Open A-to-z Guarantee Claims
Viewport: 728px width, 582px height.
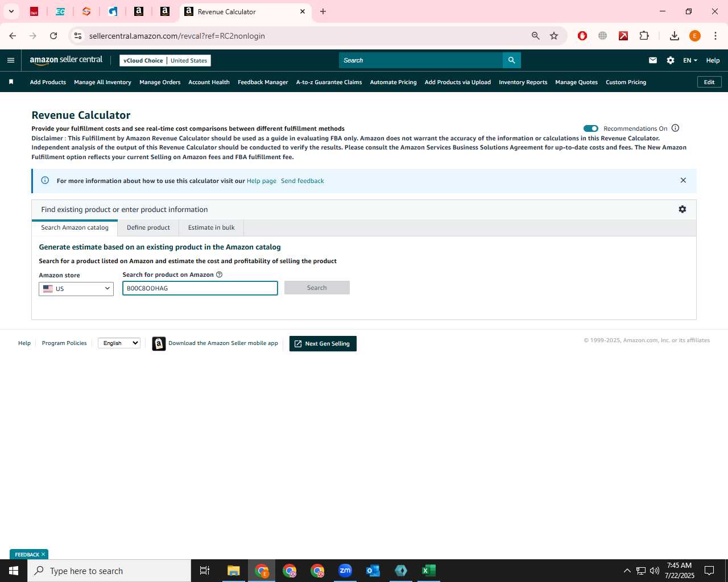[329, 82]
